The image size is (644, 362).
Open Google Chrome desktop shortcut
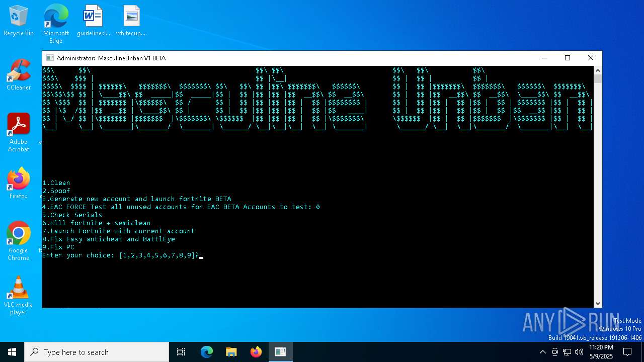(19, 241)
